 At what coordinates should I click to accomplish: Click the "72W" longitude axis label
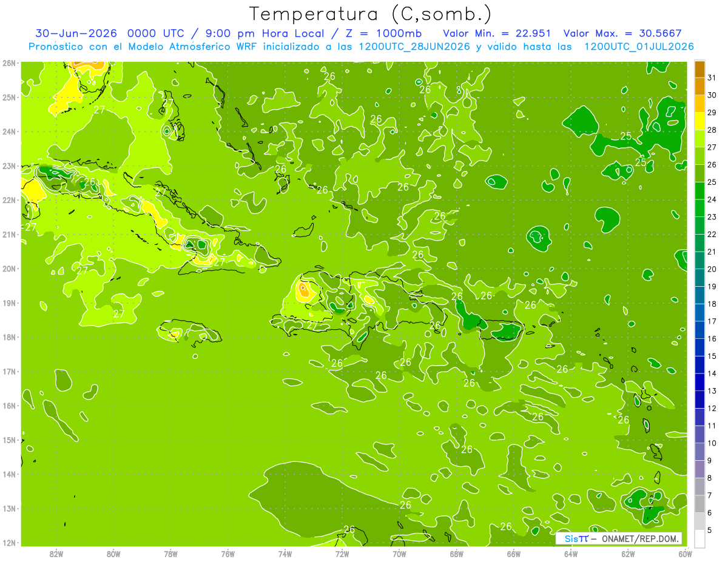tap(342, 554)
